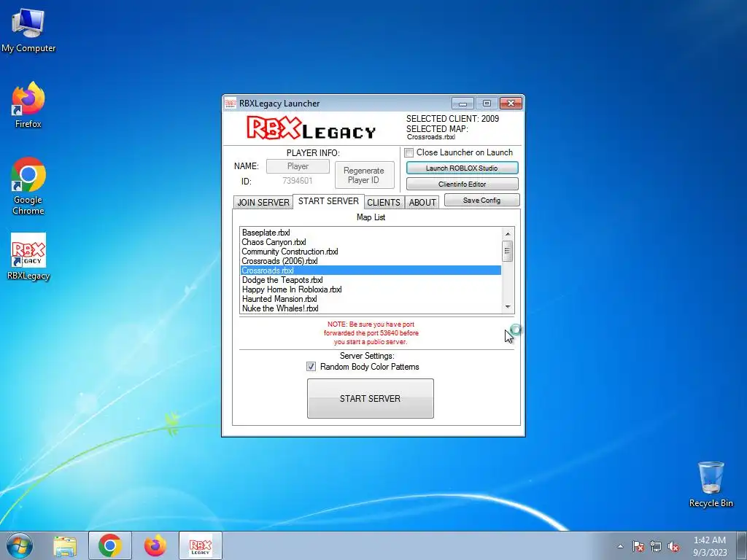Click the Save Config button
This screenshot has height=560, width=747.
pos(481,200)
